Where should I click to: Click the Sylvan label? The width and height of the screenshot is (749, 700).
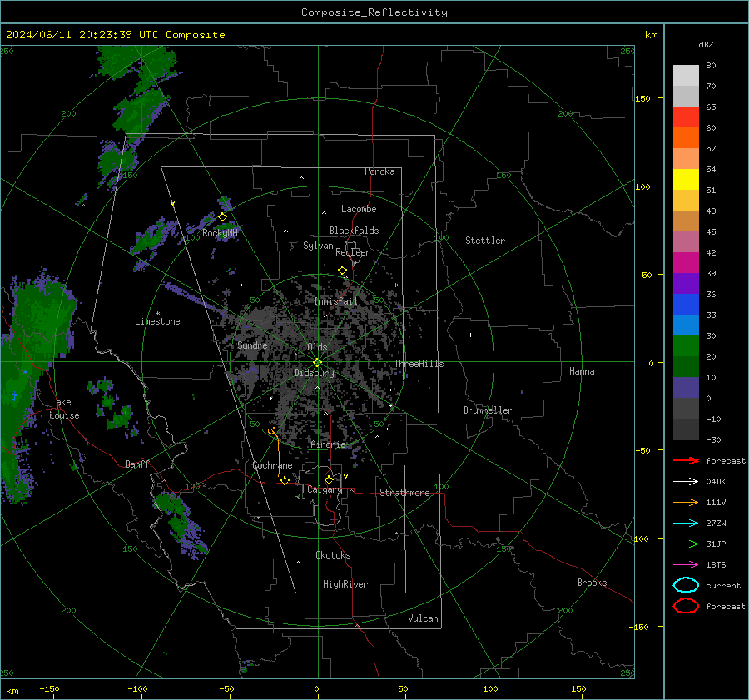tap(318, 246)
